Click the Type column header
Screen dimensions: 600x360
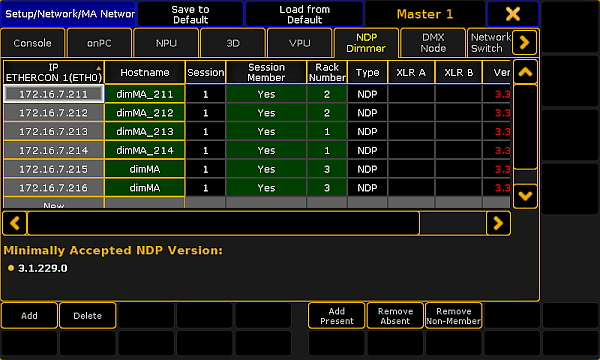pyautogui.click(x=367, y=72)
